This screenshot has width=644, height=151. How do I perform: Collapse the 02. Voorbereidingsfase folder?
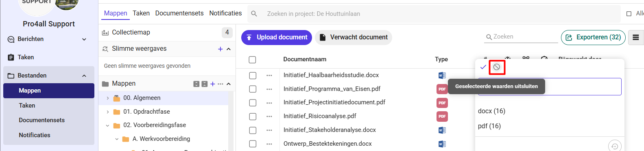[107, 125]
